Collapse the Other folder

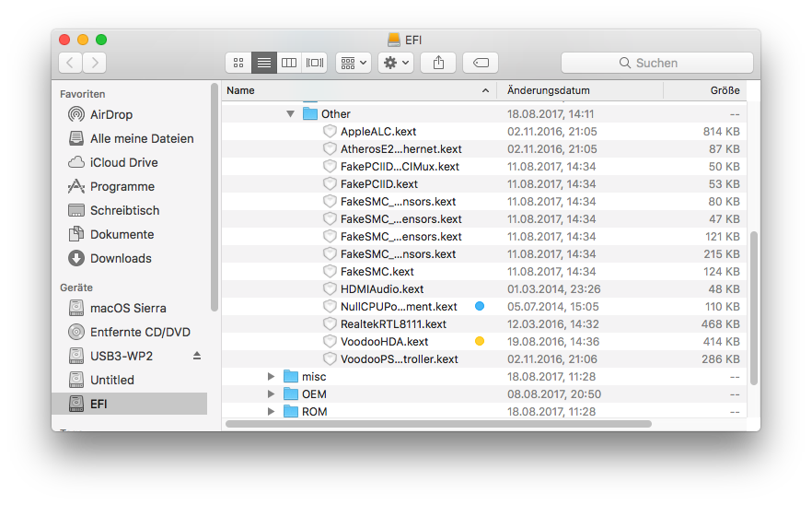pos(291,113)
